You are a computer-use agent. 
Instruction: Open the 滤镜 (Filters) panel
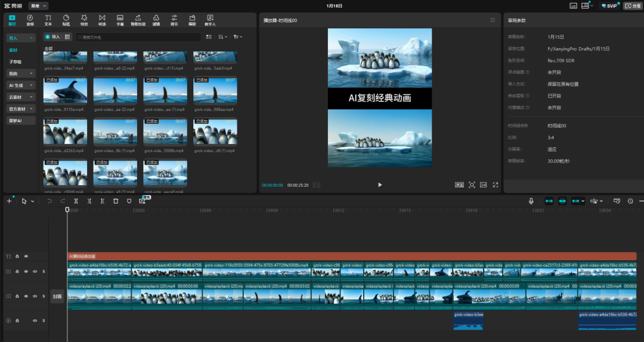coord(156,20)
